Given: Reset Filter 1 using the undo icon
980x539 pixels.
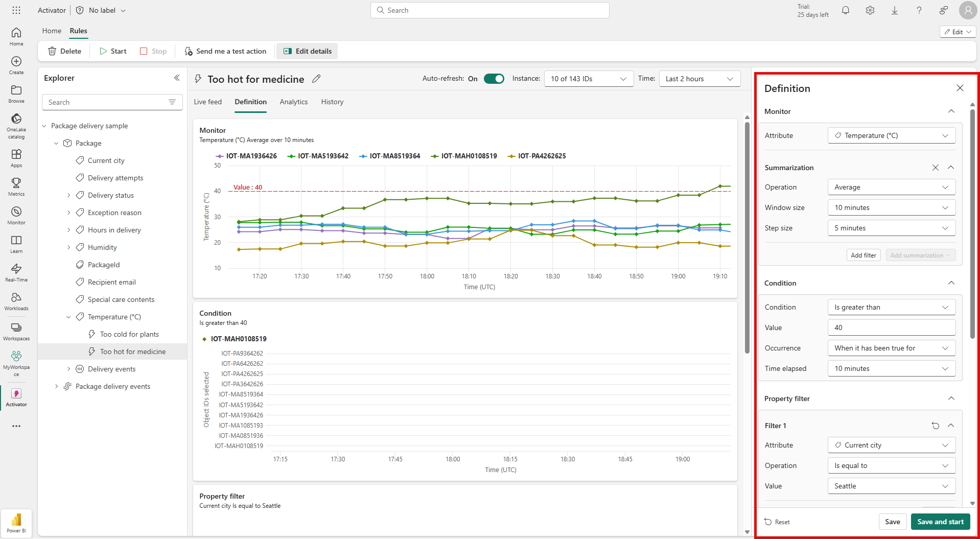Looking at the screenshot, I should click(x=935, y=426).
